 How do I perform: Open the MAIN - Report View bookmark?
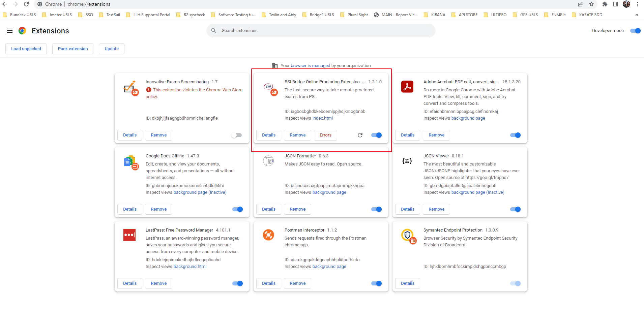point(396,15)
